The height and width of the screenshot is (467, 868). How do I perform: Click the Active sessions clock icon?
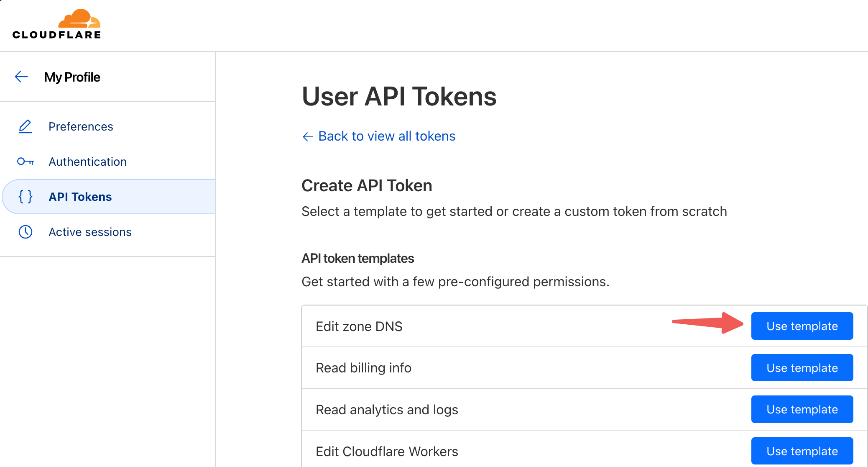(x=26, y=232)
